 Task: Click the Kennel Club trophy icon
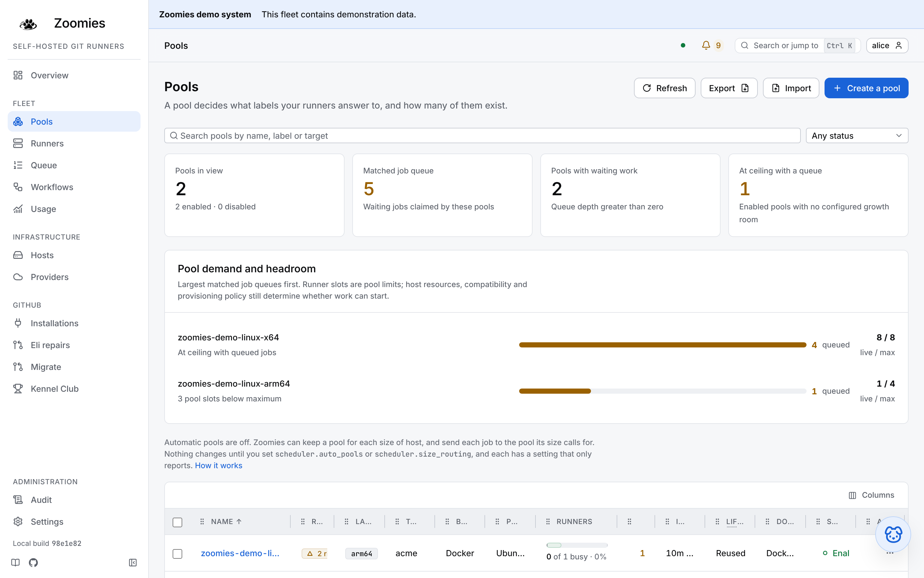pos(18,389)
